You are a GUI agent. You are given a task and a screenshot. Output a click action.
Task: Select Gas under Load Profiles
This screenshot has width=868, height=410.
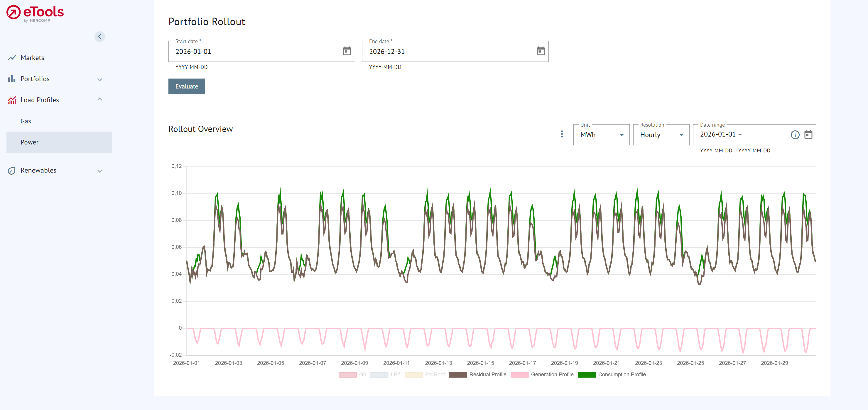point(26,121)
